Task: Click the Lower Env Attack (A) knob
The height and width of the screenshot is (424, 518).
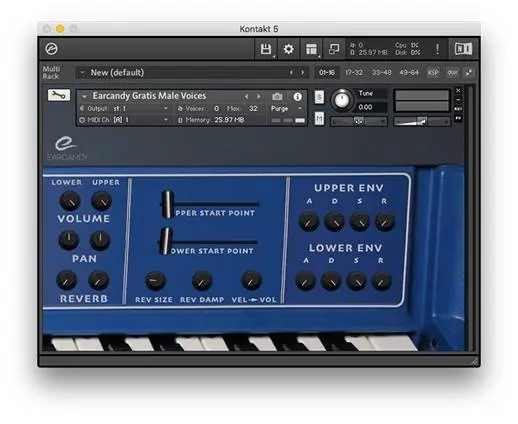Action: [305, 281]
